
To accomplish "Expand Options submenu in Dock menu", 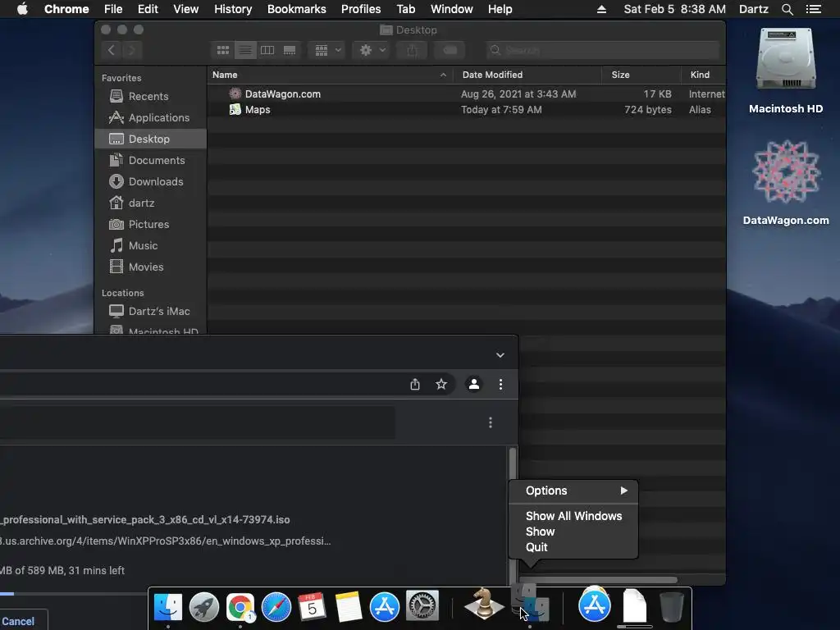I will click(x=573, y=491).
